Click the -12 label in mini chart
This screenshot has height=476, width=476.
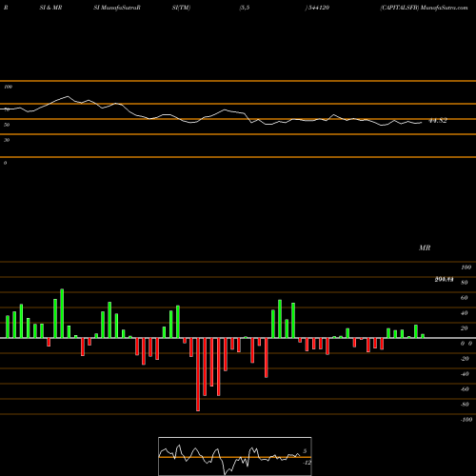pyautogui.click(x=307, y=463)
